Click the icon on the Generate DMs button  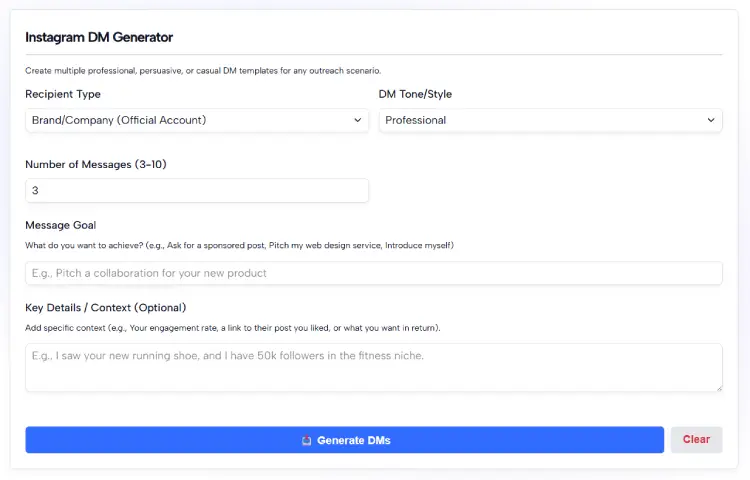pyautogui.click(x=307, y=440)
